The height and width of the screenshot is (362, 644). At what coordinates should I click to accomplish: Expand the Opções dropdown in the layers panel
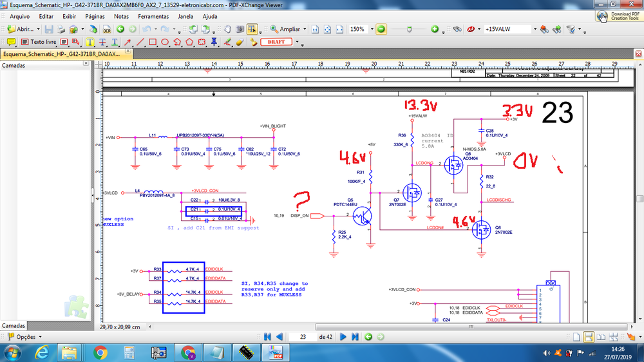click(40, 337)
